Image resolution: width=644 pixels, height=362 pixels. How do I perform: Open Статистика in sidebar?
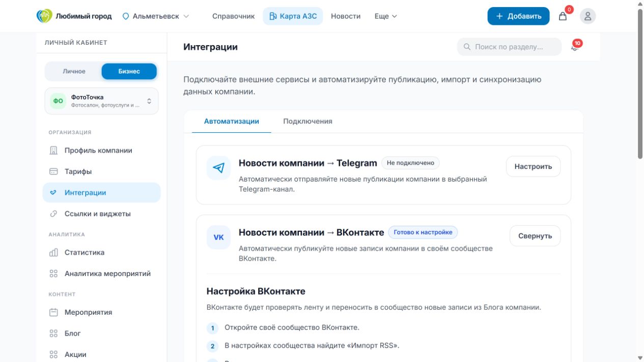coord(102,253)
